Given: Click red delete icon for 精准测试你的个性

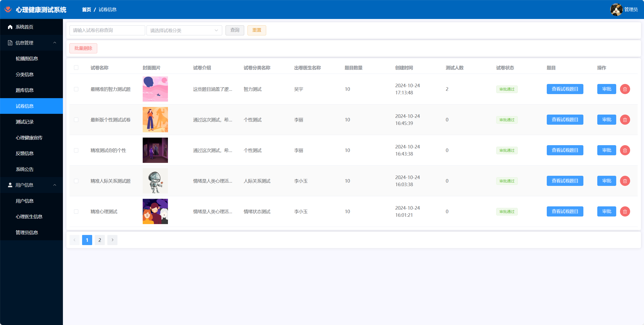Looking at the screenshot, I should [625, 150].
